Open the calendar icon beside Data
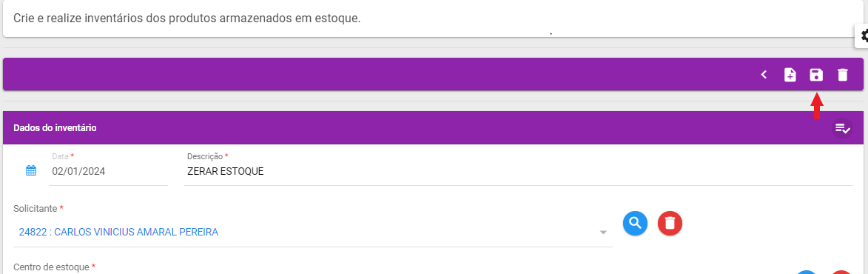Image resolution: width=868 pixels, height=274 pixels. coord(31,170)
